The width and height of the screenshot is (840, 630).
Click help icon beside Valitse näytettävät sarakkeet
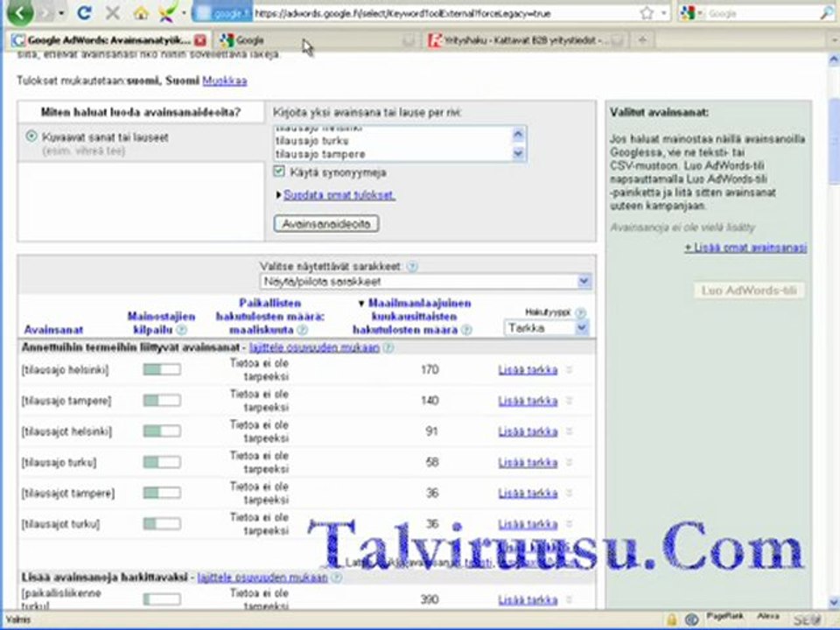pos(412,266)
